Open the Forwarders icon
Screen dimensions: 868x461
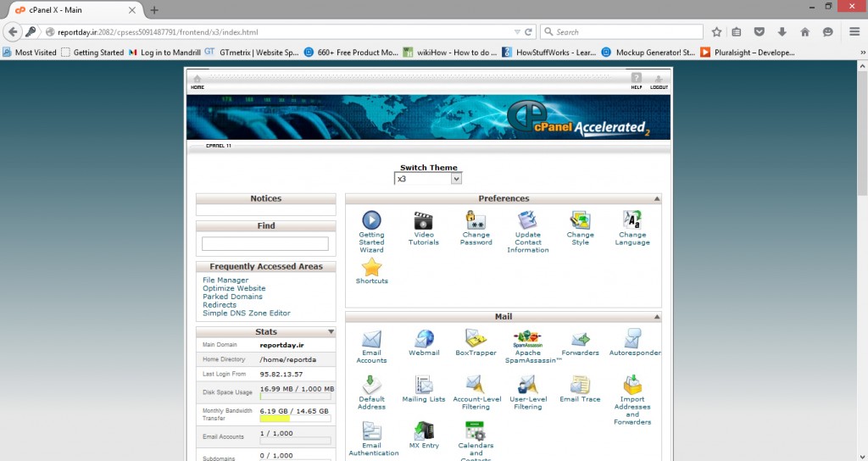coord(580,340)
